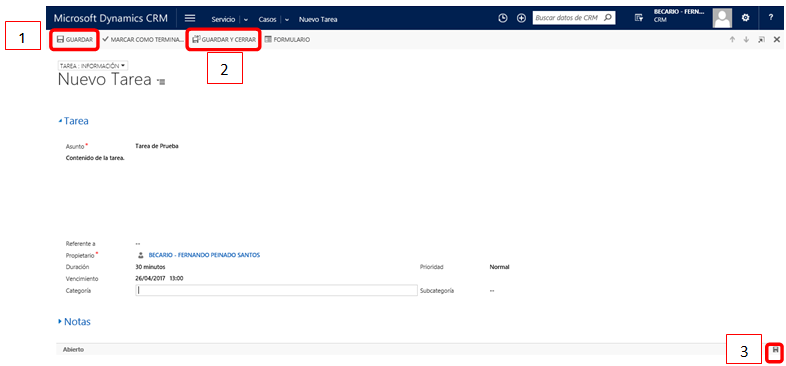Go to previous record up arrow
Viewport: 786px width, 366px height.
coord(732,40)
